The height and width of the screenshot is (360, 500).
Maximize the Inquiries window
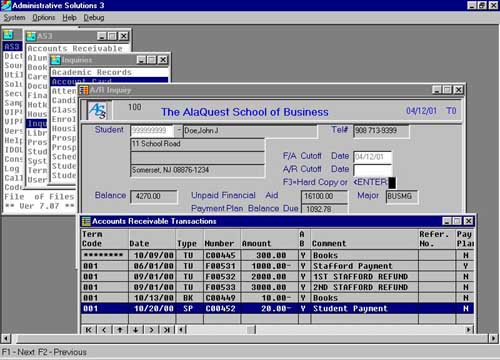(x=152, y=60)
